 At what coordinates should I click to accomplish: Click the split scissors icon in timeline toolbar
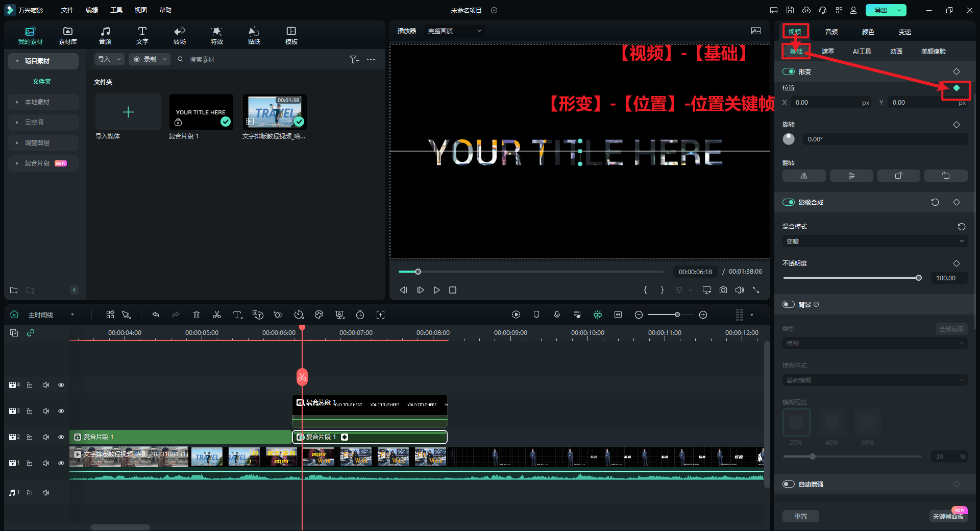click(217, 315)
